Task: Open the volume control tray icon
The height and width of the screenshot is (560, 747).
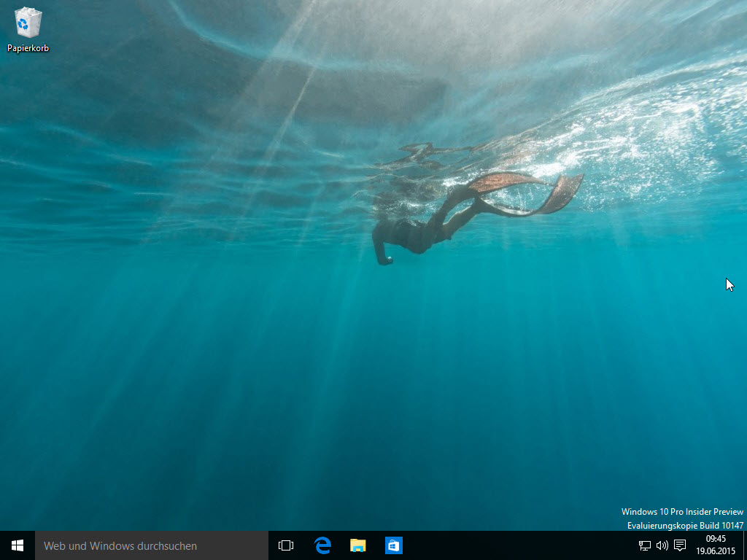Action: 662,545
